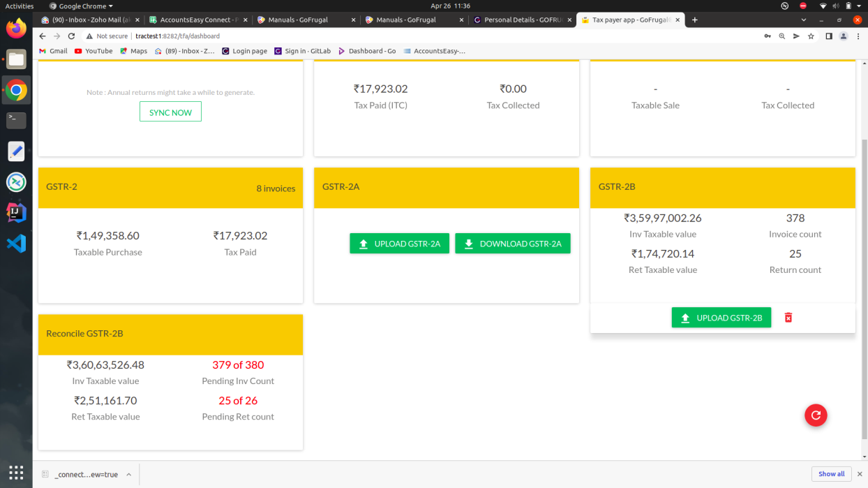Screen dimensions: 868x488
Task: Open the Chrome three-dot menu
Action: [x=859, y=36]
